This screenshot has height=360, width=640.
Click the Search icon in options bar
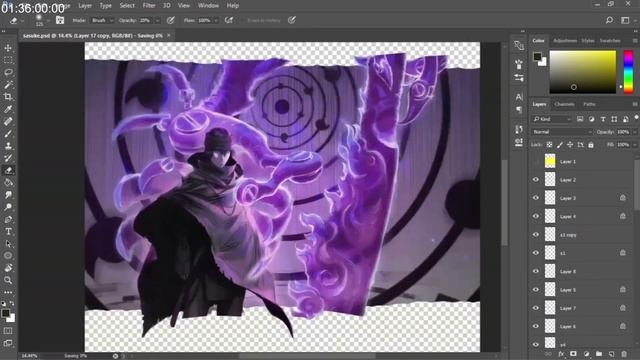(x=609, y=20)
